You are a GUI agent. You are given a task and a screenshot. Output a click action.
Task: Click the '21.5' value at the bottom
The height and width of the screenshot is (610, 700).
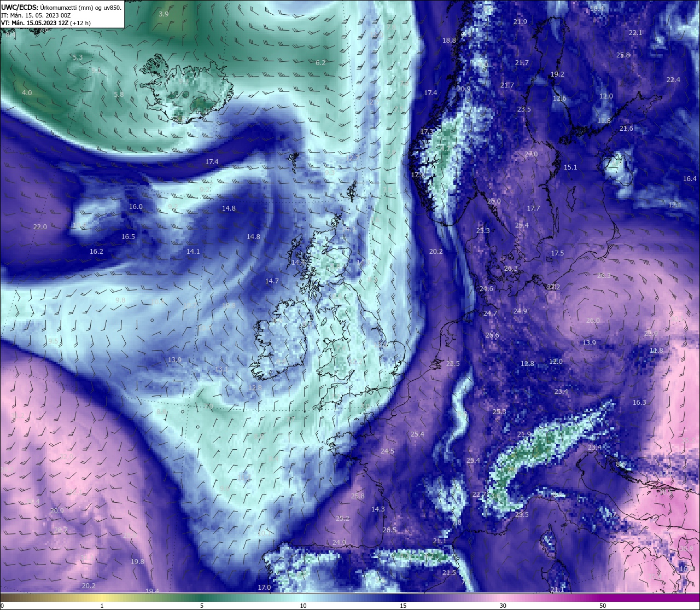[x=449, y=573]
